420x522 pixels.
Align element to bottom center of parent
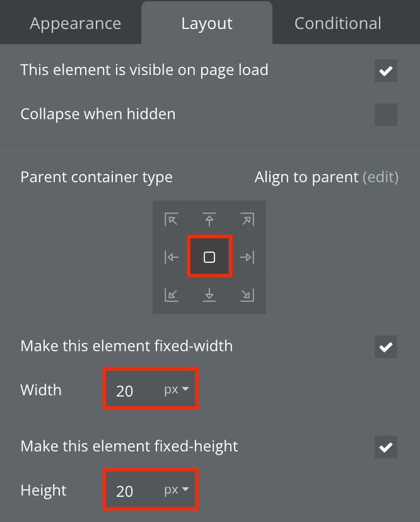coord(209,295)
